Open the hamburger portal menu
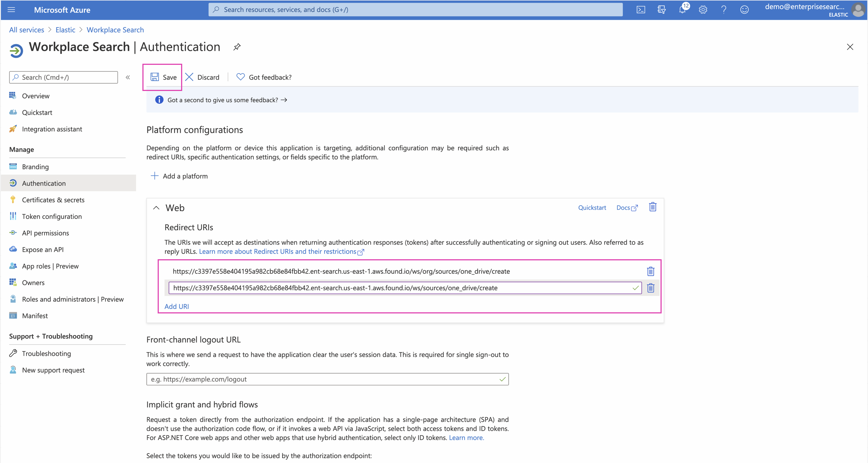Viewport: 868px width, 463px height. (11, 10)
